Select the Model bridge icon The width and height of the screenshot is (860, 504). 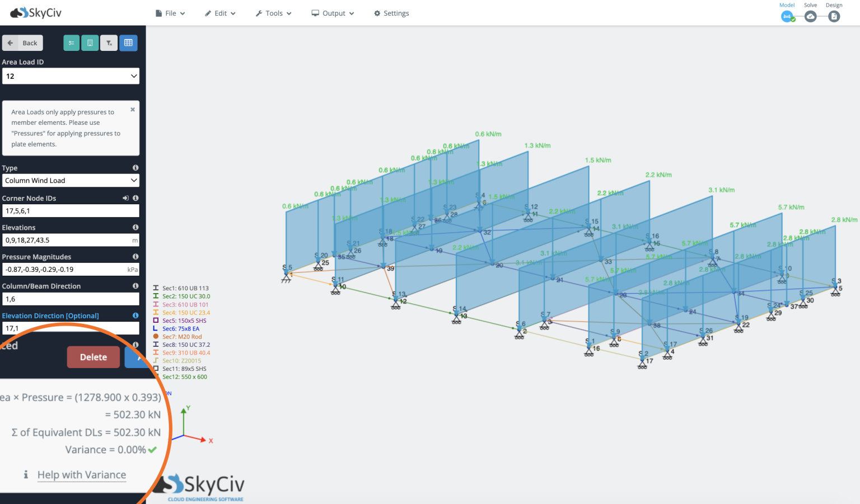pyautogui.click(x=787, y=16)
